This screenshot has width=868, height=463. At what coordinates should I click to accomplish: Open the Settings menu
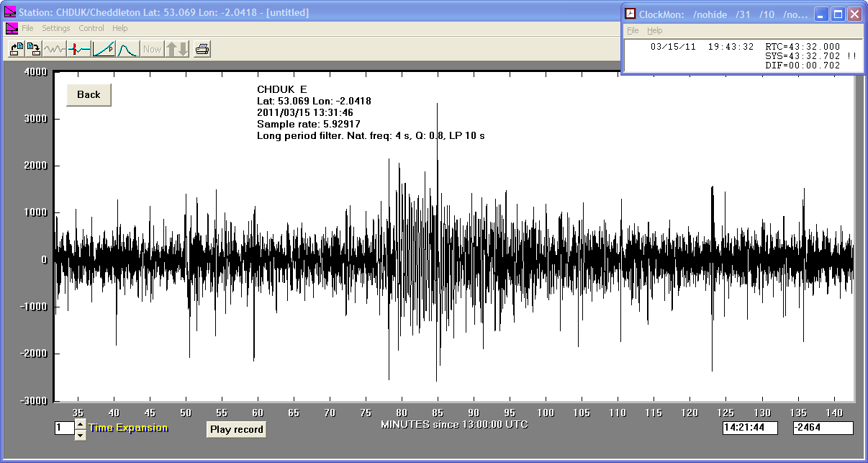[x=56, y=28]
